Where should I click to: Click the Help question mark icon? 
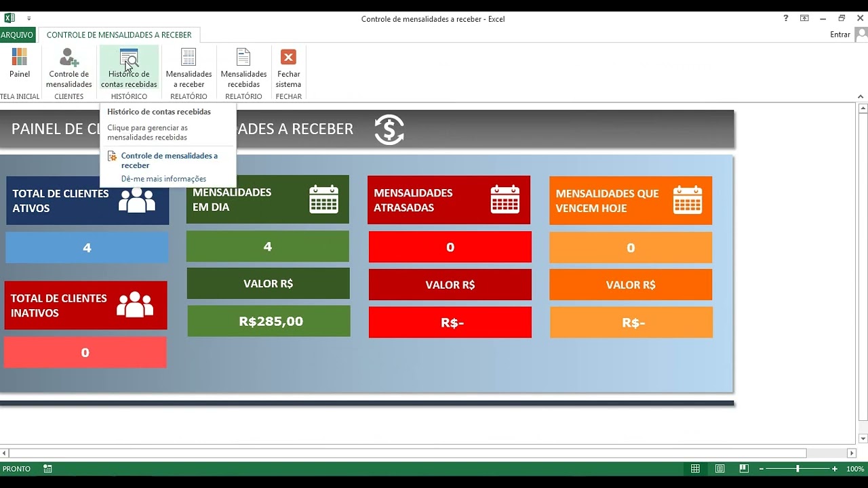[786, 18]
